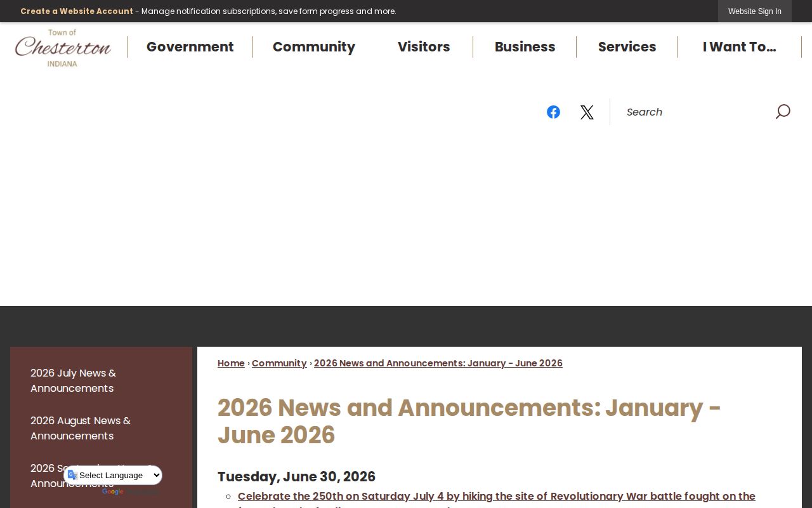Click the Website Sign In button

(x=755, y=11)
